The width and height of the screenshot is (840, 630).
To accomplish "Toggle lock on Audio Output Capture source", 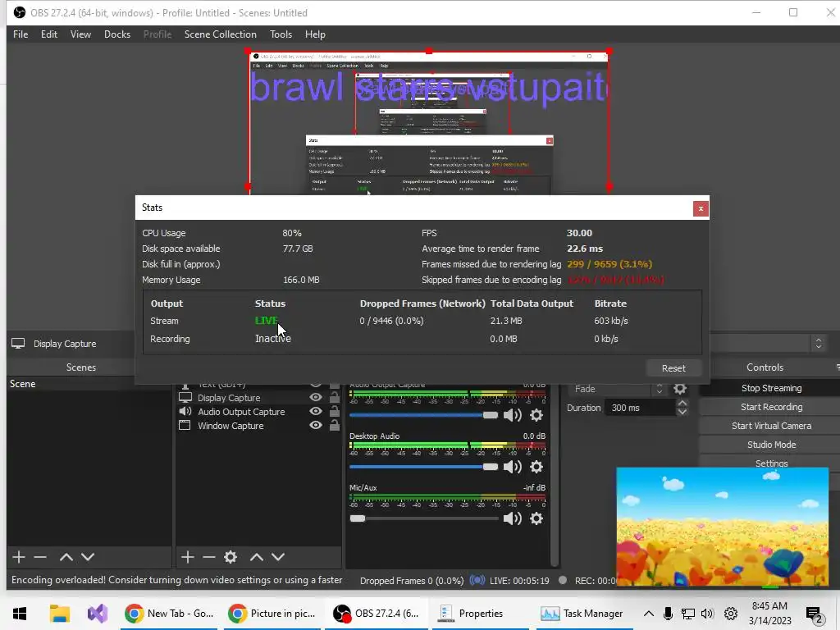I will click(x=335, y=412).
